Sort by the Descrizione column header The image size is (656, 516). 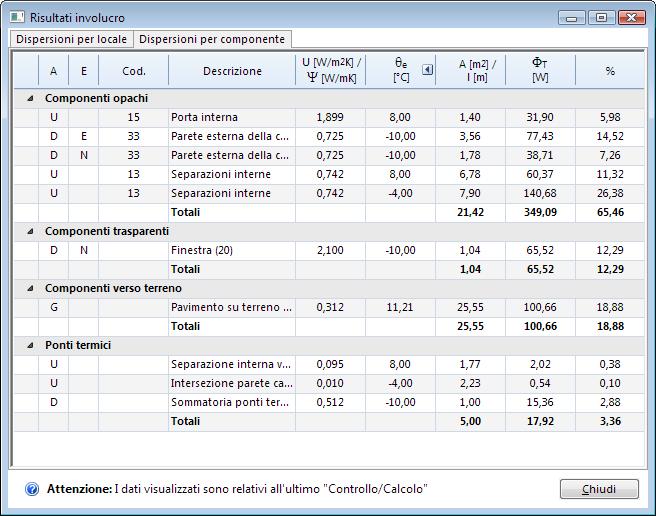232,71
